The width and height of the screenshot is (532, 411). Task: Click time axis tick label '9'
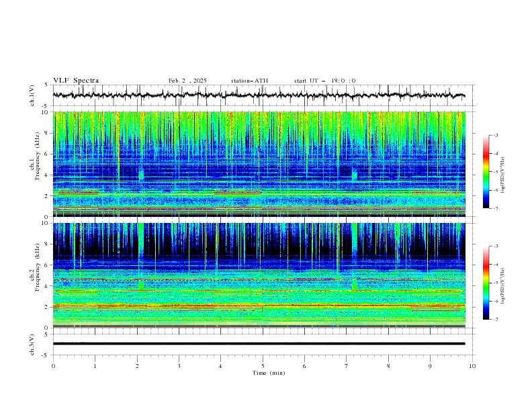point(430,366)
